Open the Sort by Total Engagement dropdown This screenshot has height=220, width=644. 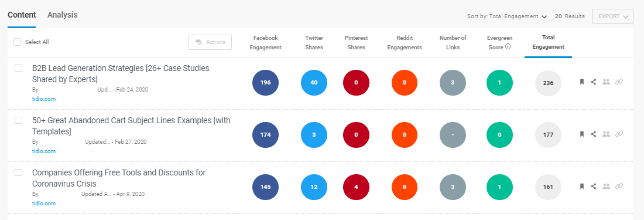(507, 16)
